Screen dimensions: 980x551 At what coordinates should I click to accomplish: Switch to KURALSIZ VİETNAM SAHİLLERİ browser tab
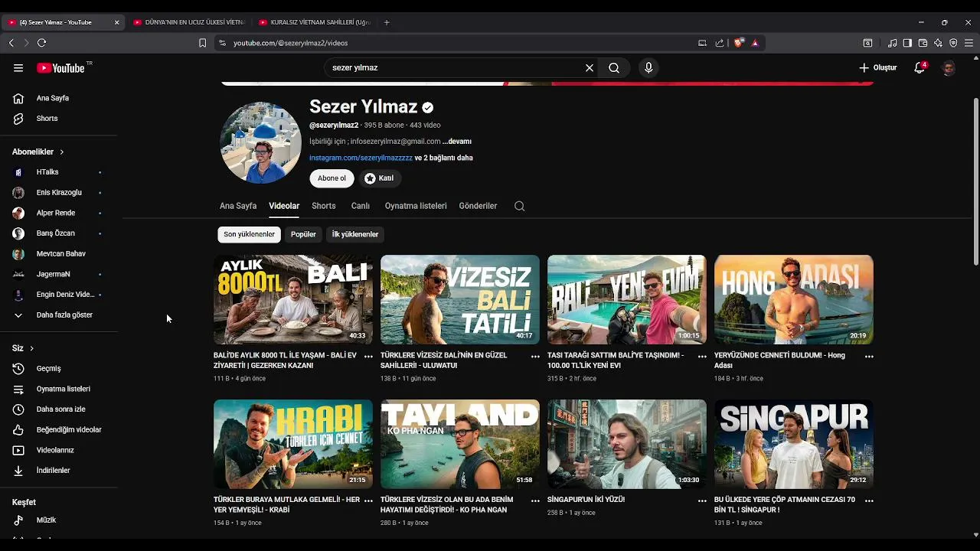click(315, 22)
